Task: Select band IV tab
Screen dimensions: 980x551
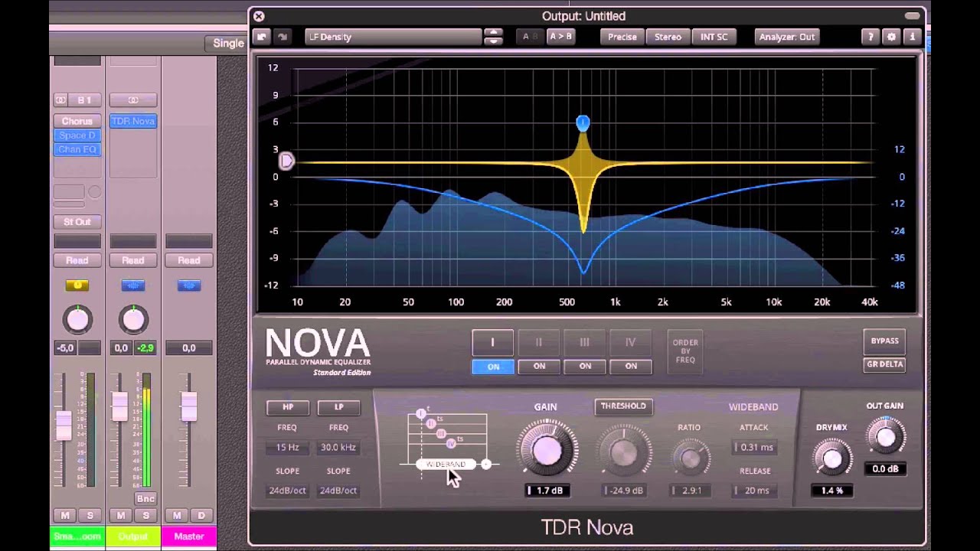Action: 630,342
